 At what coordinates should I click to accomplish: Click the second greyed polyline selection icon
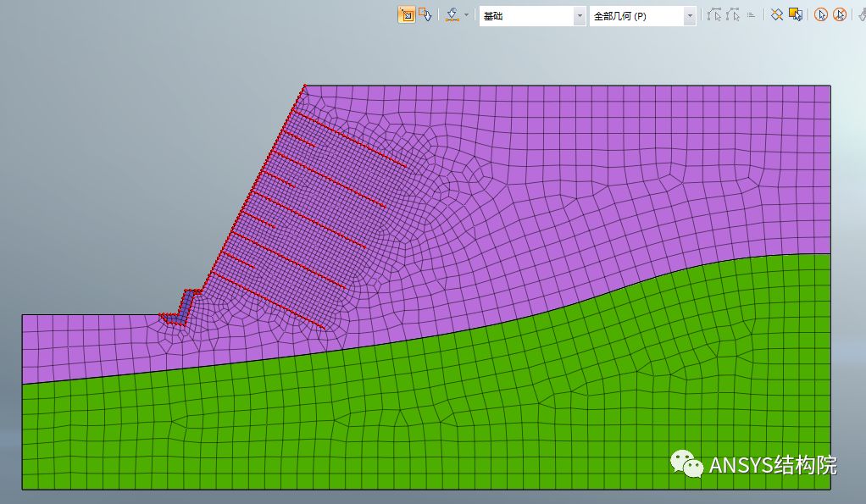(733, 15)
